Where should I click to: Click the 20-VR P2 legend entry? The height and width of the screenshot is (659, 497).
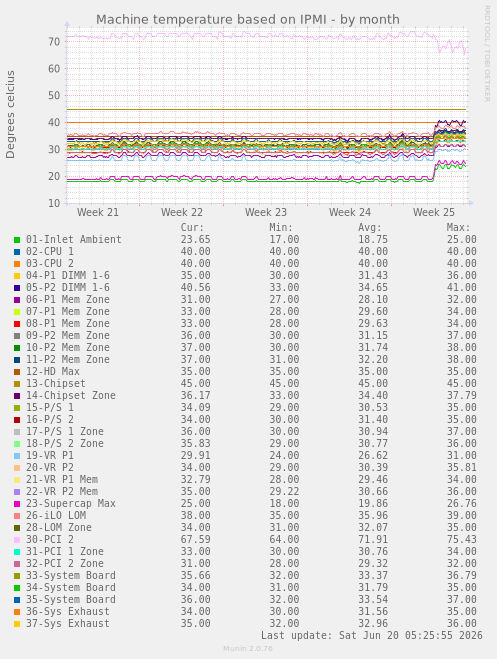(x=50, y=467)
